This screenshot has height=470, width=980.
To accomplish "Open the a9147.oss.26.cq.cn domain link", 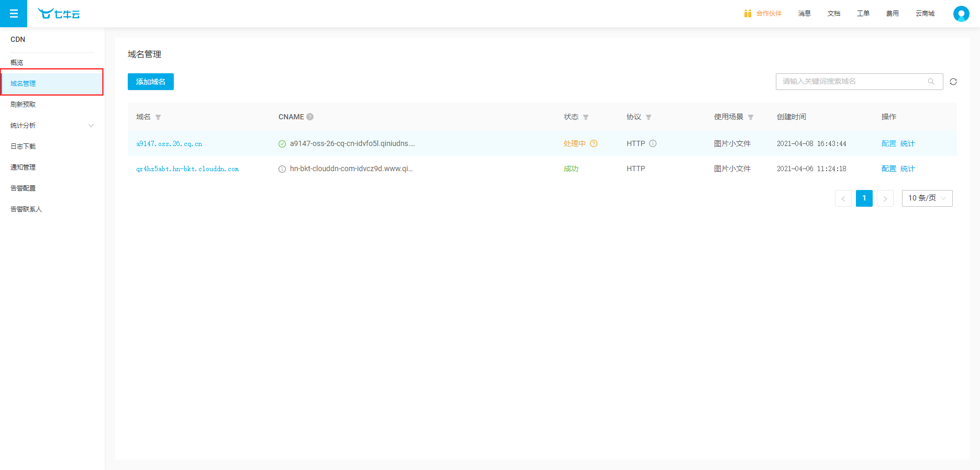I will click(x=169, y=144).
